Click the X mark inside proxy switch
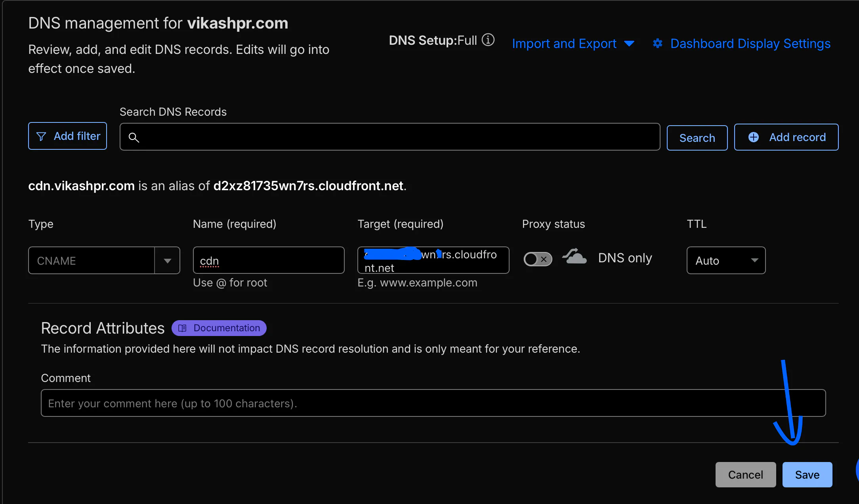The image size is (859, 504). pos(544,259)
